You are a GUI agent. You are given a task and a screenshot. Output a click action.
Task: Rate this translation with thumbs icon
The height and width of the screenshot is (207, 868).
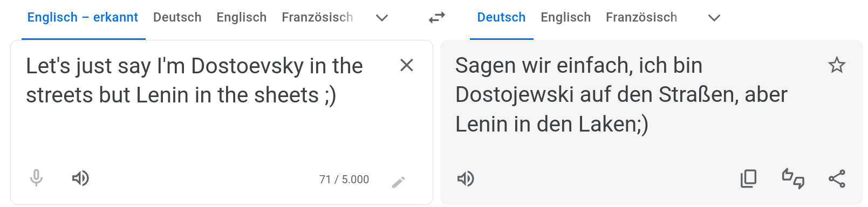click(793, 178)
